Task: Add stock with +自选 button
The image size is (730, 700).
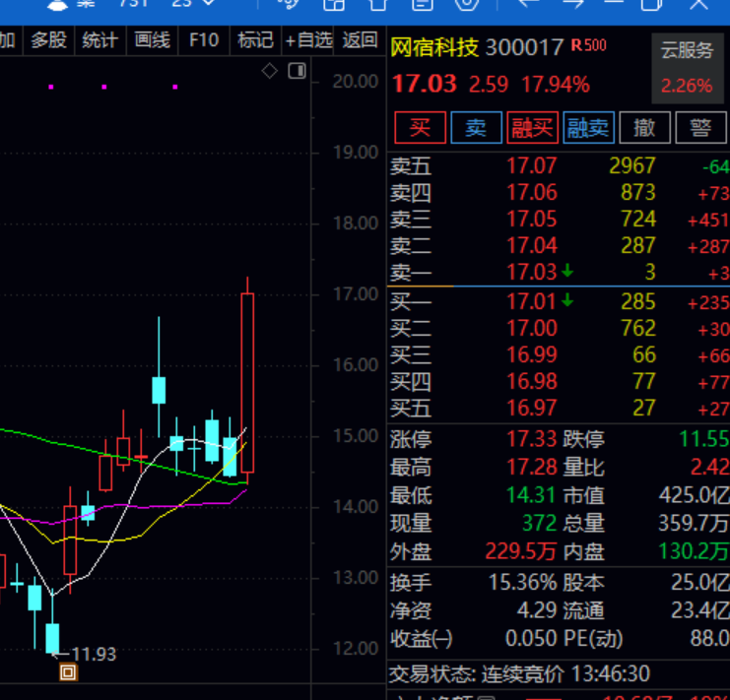Action: click(308, 40)
